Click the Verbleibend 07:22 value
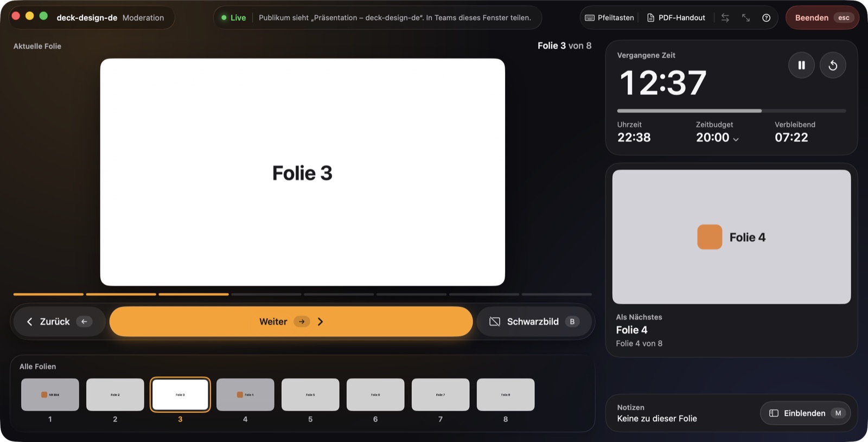868x442 pixels. (x=792, y=138)
